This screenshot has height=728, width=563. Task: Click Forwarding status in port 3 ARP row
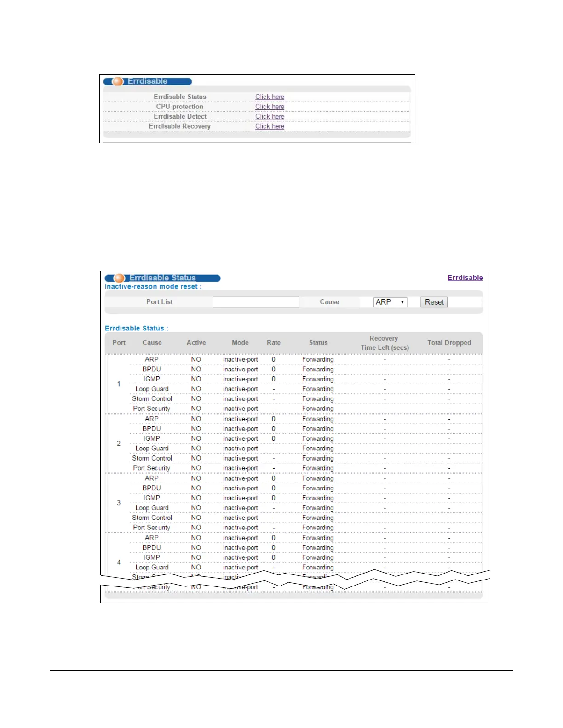click(x=318, y=478)
